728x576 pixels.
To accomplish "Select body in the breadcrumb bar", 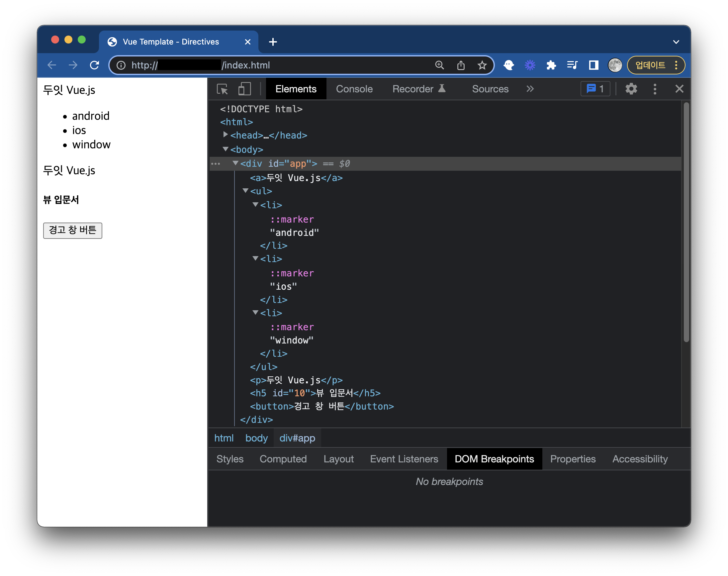I will [256, 438].
